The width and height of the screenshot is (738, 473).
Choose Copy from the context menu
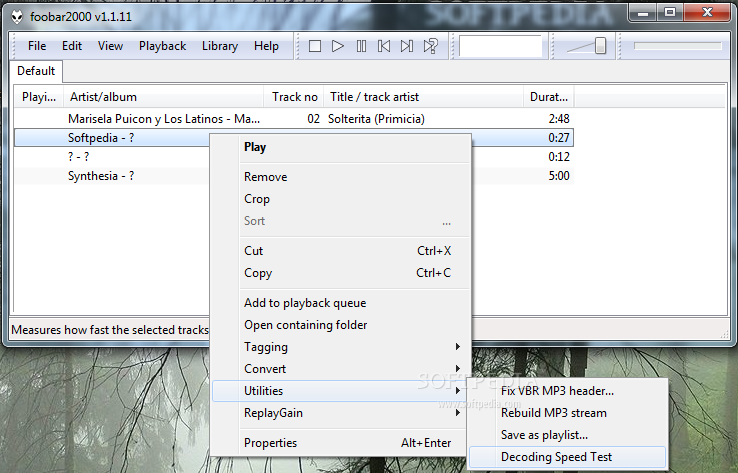[341, 273]
